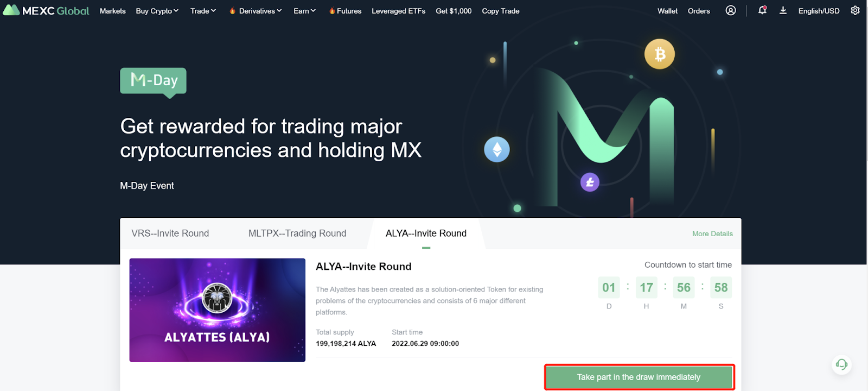Check the notifications bell icon
The image size is (868, 391).
[x=762, y=10]
